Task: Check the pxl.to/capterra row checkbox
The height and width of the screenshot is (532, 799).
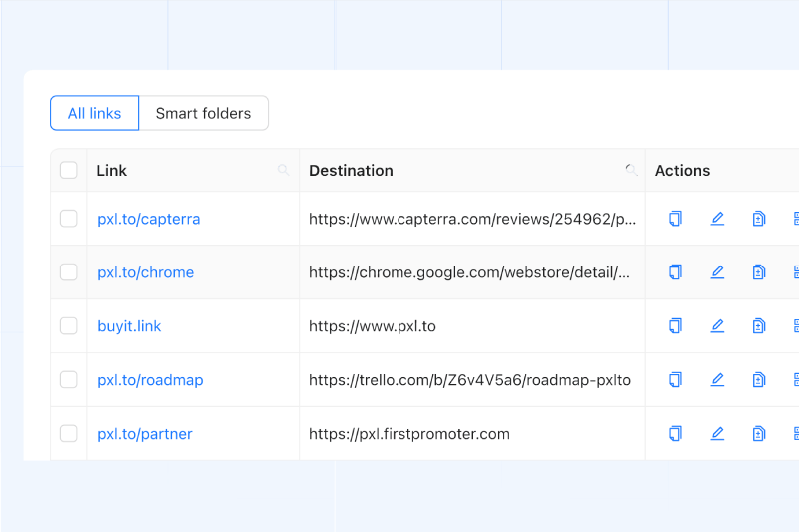Action: point(69,219)
